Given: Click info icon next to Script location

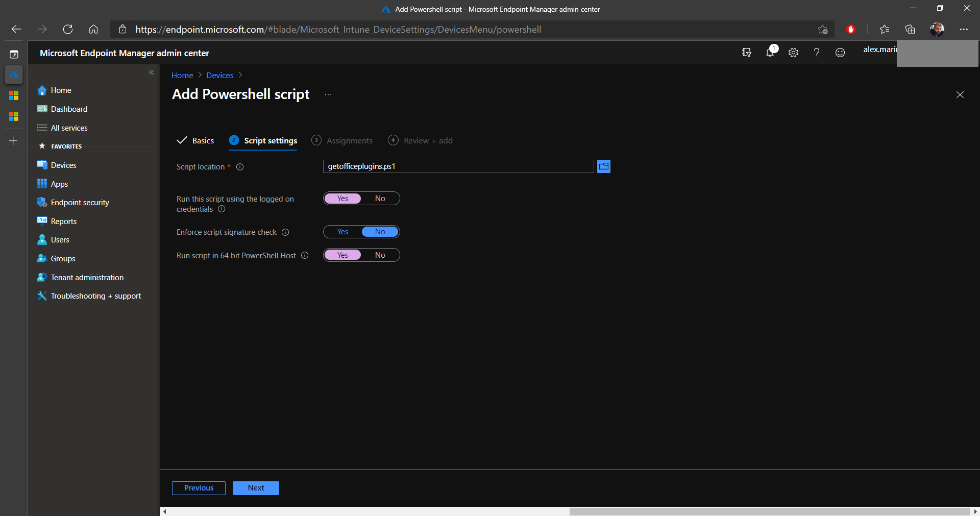Looking at the screenshot, I should click(240, 167).
